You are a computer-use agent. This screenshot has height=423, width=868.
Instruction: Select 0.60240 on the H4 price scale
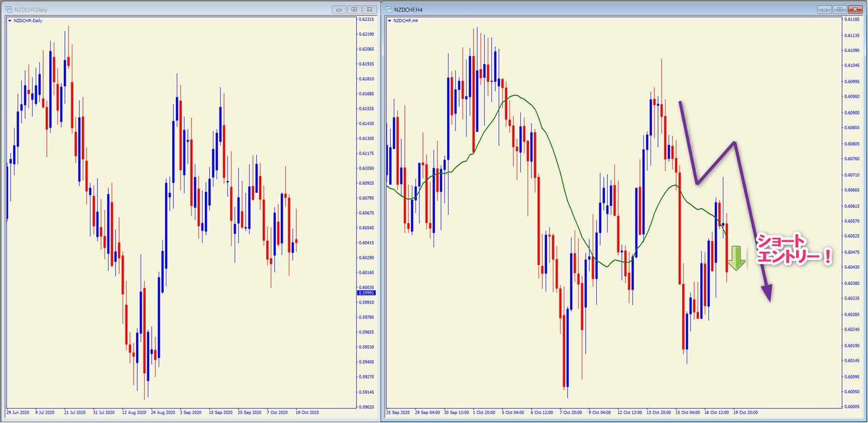pos(852,329)
